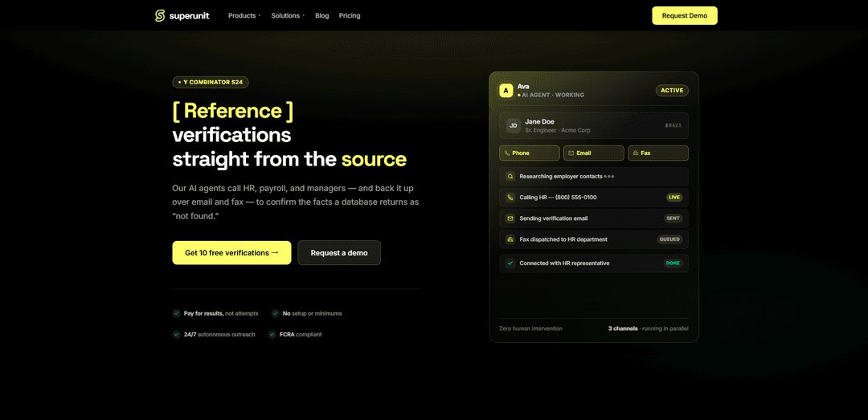Click the SENT status badge

pos(674,218)
